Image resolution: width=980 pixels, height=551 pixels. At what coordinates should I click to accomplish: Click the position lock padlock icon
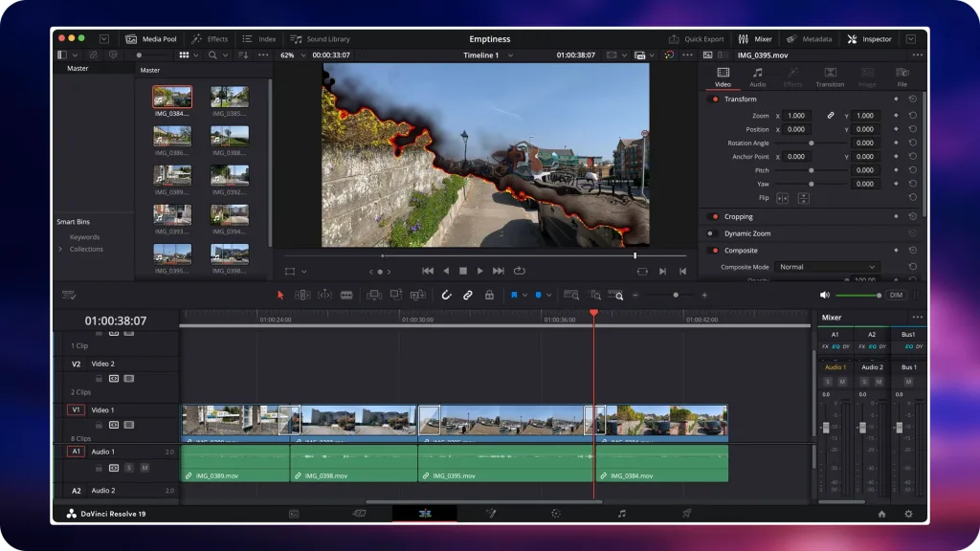[489, 296]
